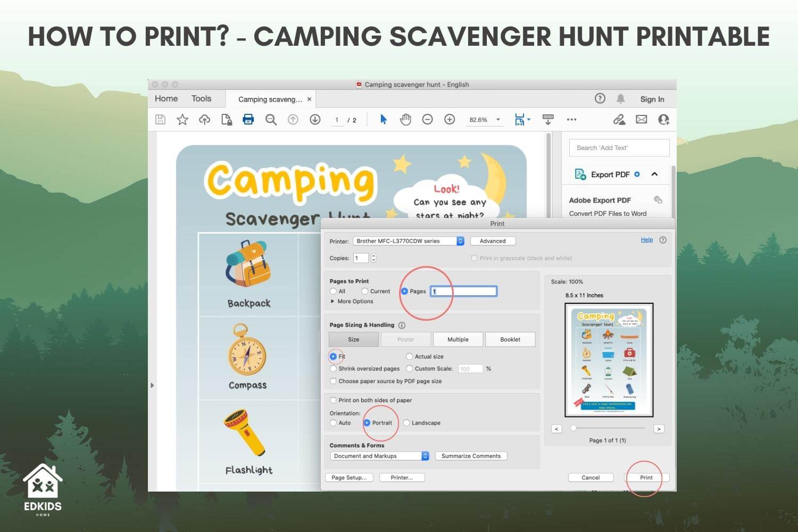
Task: Click the Print button to start printing
Action: [x=645, y=477]
